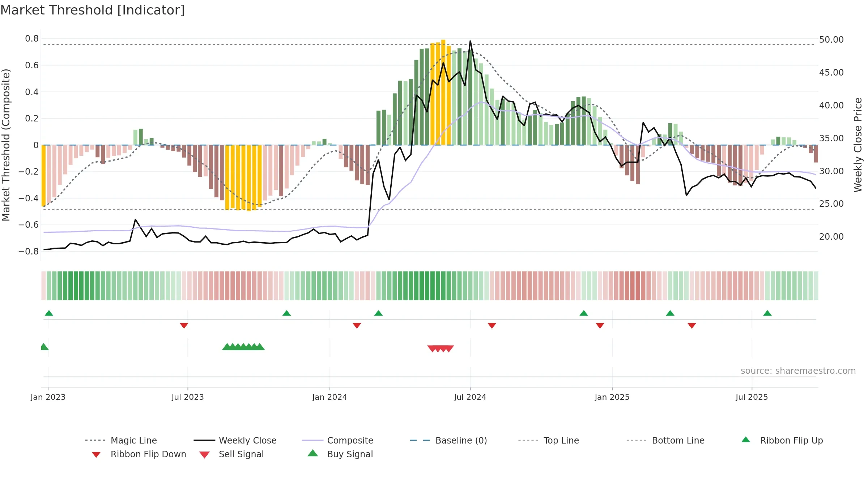
Task: Click the Ribbon Flip Up marker near Mar 2025
Action: [x=670, y=313]
